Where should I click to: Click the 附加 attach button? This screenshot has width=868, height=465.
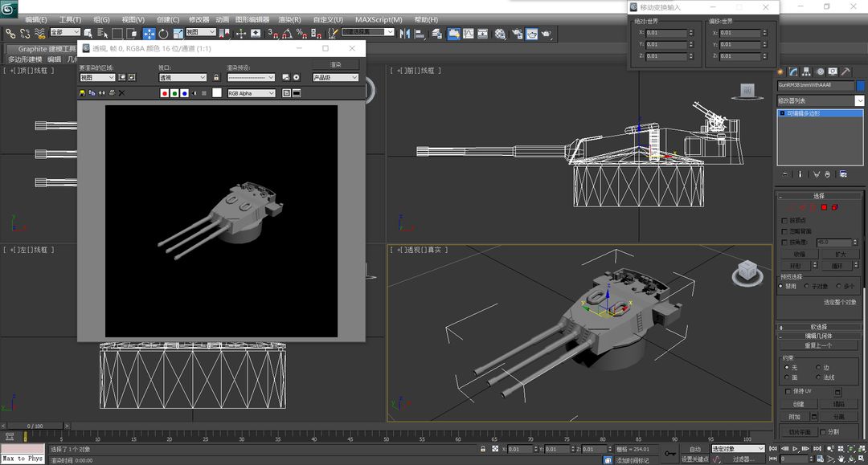tap(794, 416)
